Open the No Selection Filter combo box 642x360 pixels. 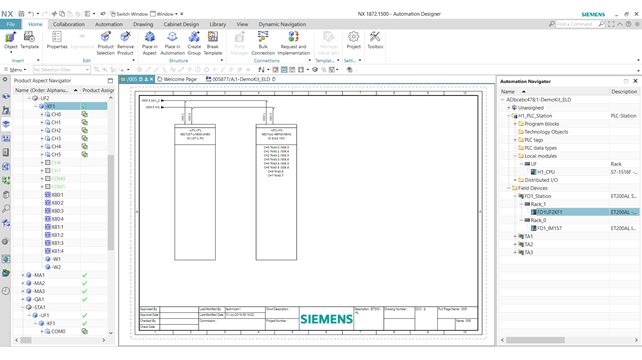(61, 70)
